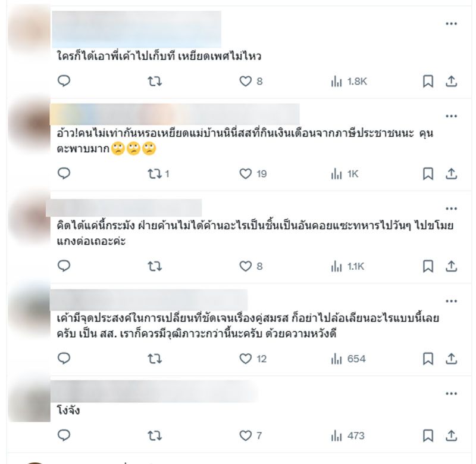View analytics showing 1.1K views
This screenshot has width=476, height=464.
(347, 266)
